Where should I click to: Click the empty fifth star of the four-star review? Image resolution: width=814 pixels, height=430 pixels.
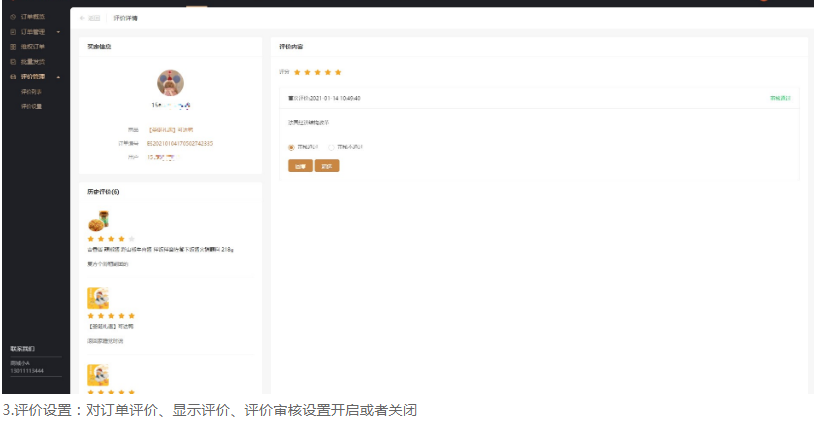click(x=131, y=239)
